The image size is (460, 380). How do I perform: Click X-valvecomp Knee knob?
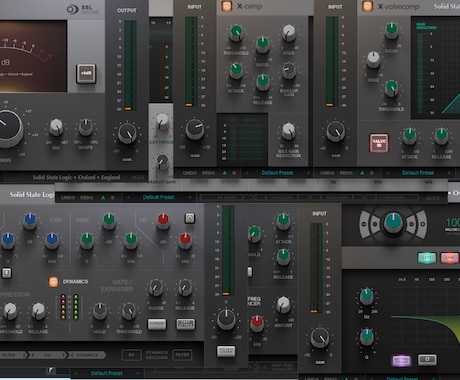[373, 59]
